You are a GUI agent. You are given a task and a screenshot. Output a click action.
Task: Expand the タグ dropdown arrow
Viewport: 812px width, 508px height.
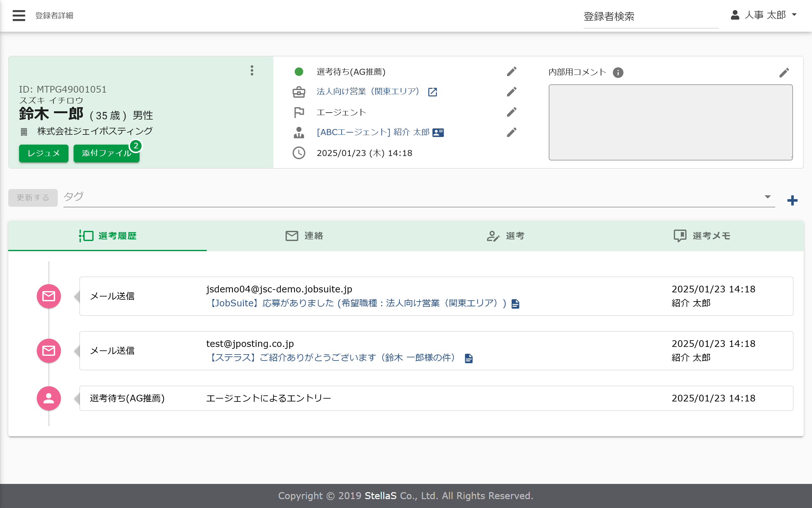[x=768, y=197]
